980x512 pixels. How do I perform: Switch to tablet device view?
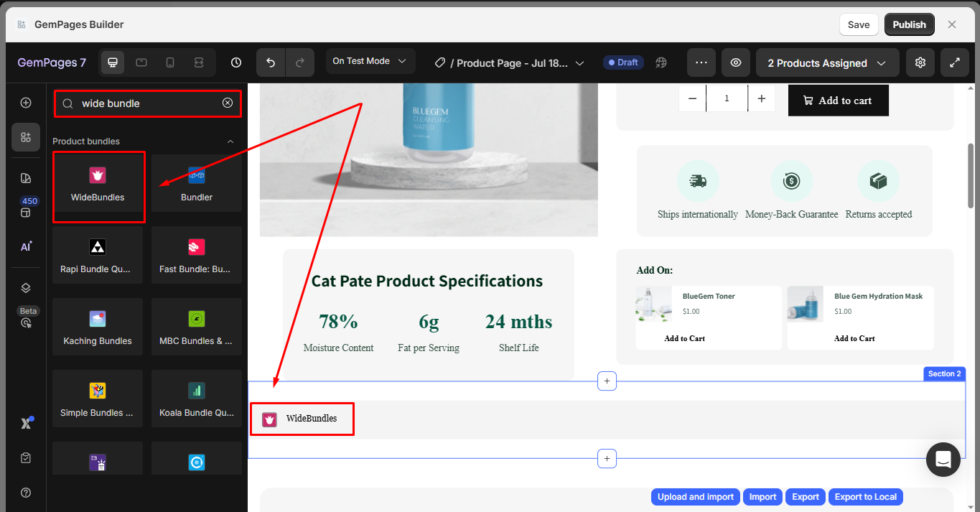pos(141,62)
